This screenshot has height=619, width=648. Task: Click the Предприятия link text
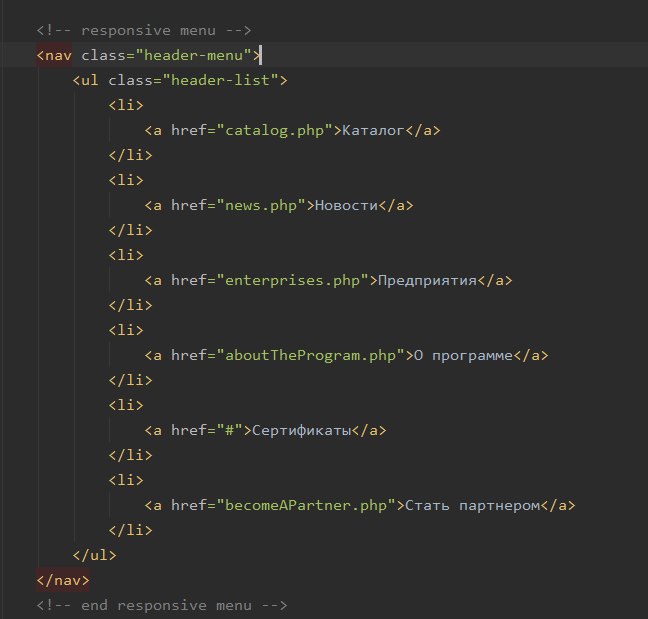point(427,281)
